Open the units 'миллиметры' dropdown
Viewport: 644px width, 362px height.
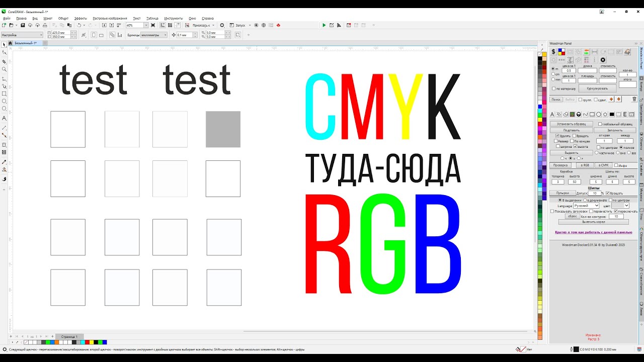click(x=154, y=35)
